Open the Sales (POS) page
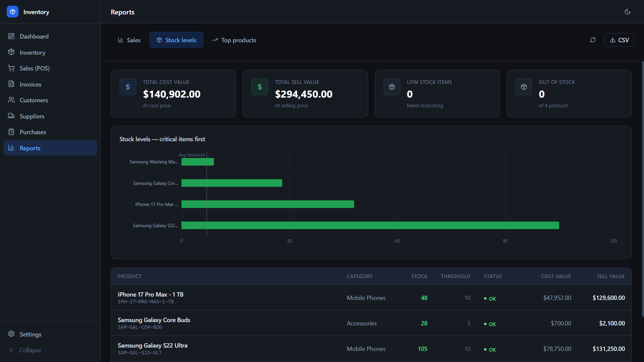This screenshot has width=644, height=362. tap(50, 68)
